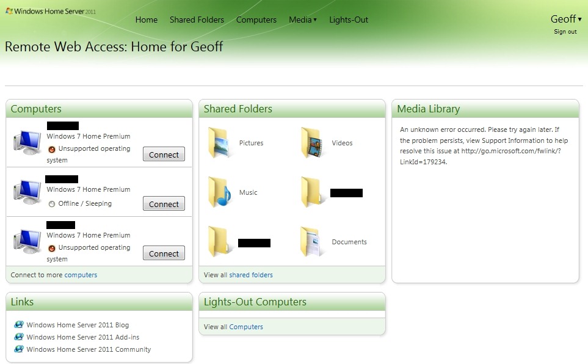Open the Lights-Out navigation item

coord(349,20)
